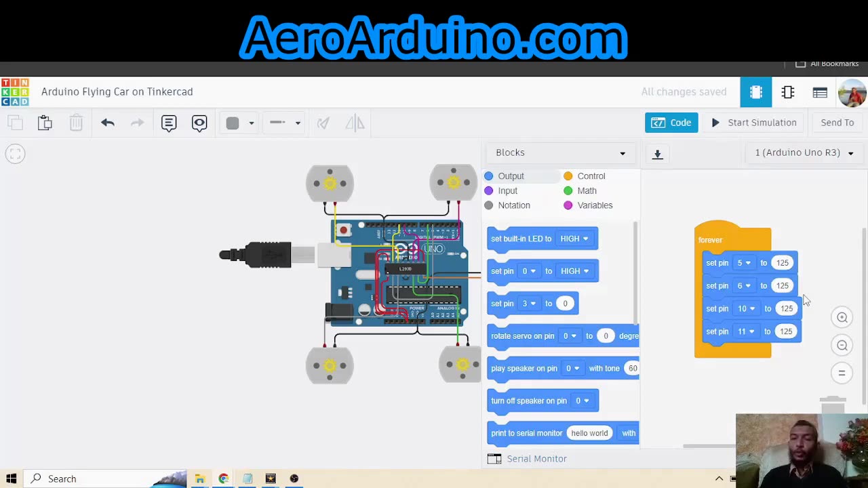The width and height of the screenshot is (868, 488).
Task: Click the copy icon in toolbar
Action: [15, 123]
